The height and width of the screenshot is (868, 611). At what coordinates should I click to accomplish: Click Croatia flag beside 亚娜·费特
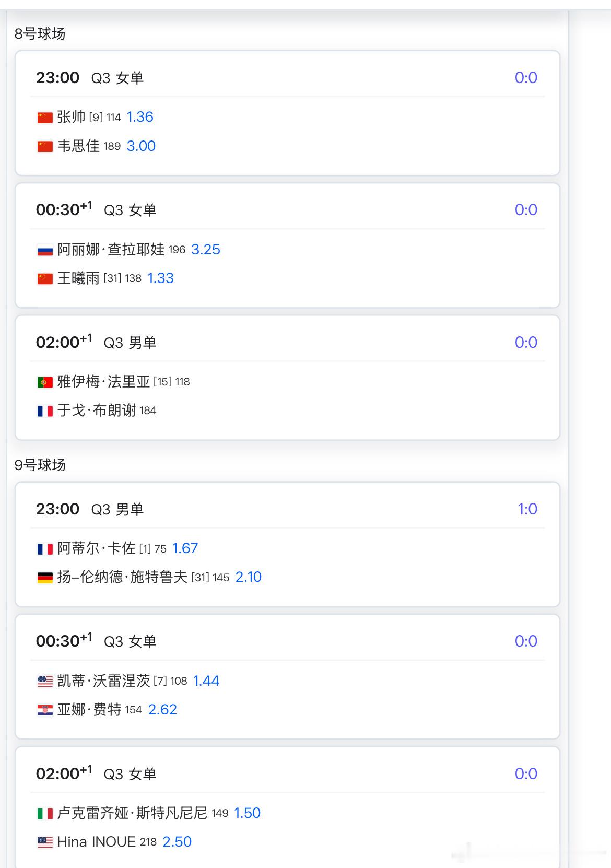coord(45,710)
